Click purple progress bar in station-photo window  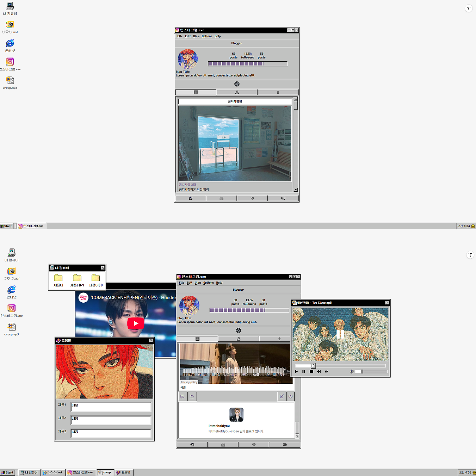pos(248,64)
